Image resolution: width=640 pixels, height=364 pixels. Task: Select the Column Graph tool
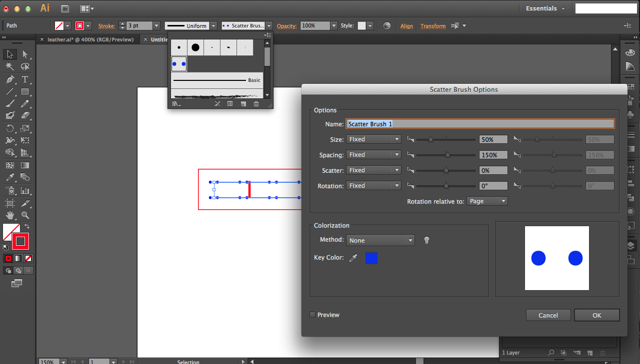25,190
